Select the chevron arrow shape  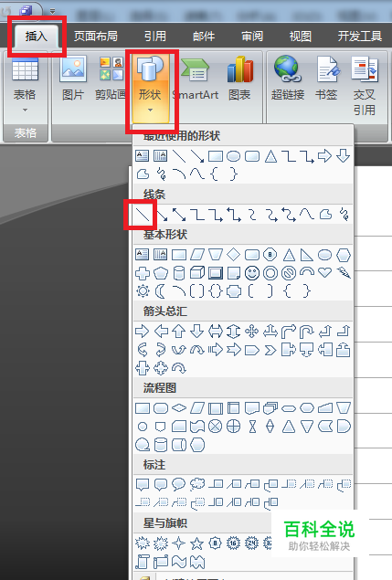[x=270, y=350]
